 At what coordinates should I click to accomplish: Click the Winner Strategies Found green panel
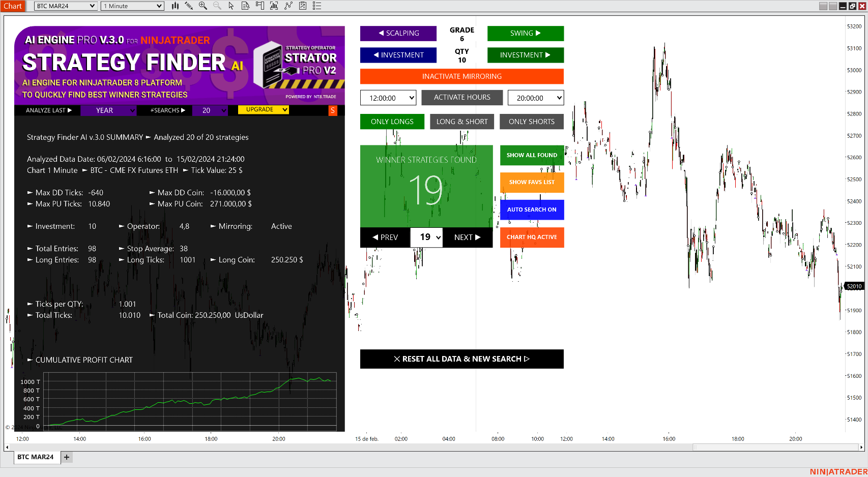[x=426, y=186]
